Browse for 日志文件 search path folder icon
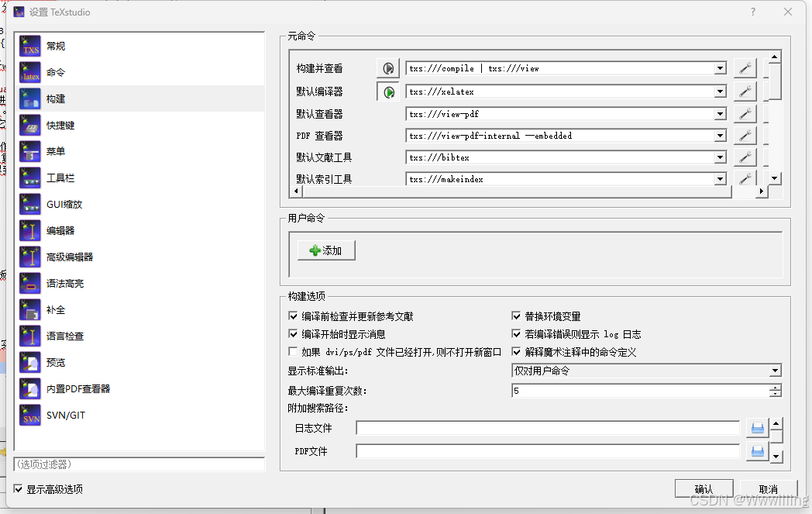Image resolution: width=812 pixels, height=514 pixels. [757, 428]
